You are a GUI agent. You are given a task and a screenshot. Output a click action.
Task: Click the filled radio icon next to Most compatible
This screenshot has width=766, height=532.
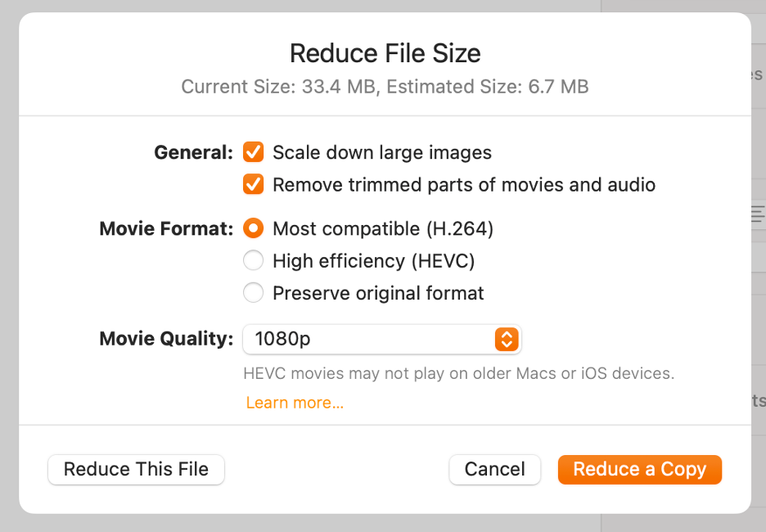pos(253,228)
